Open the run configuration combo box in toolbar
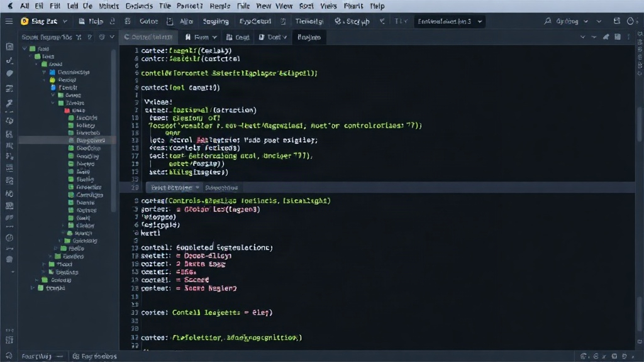 [x=449, y=21]
